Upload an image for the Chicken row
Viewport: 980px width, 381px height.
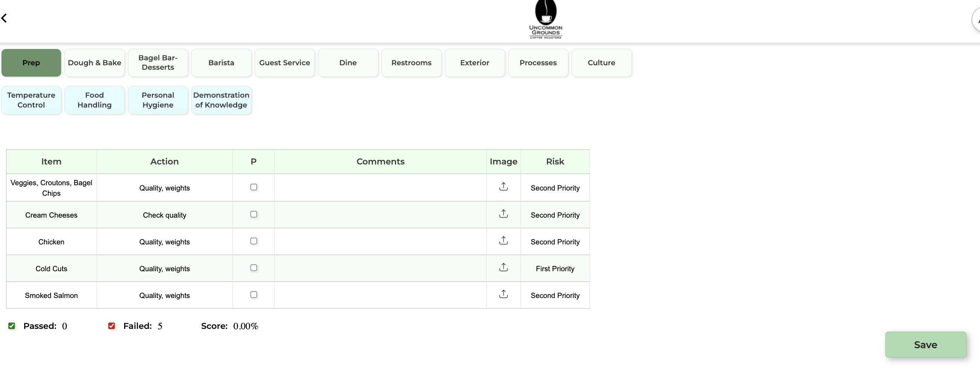point(503,241)
